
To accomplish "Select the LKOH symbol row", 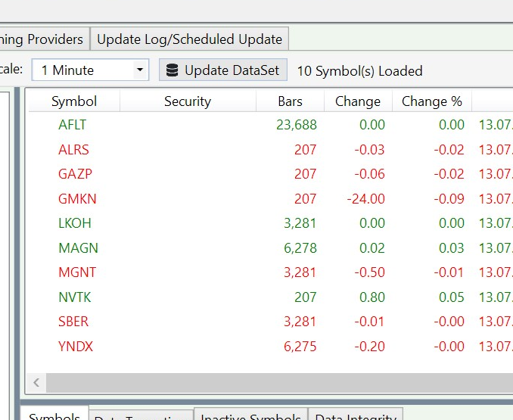I will pos(271,223).
